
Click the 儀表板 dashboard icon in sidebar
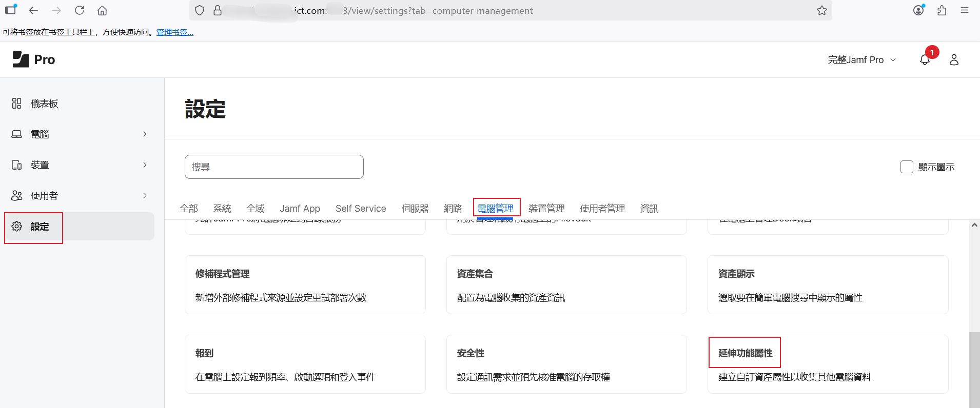16,104
